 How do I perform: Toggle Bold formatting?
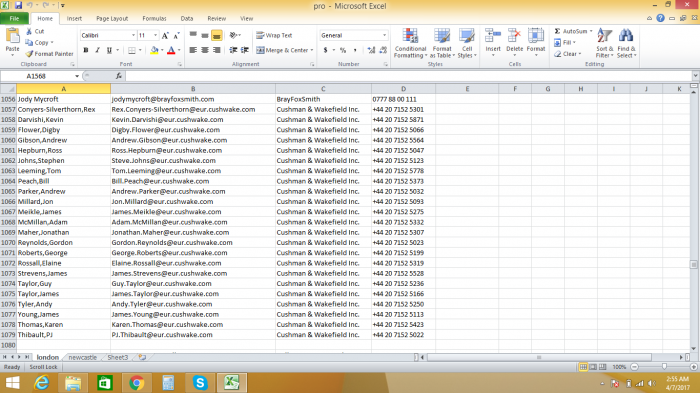[x=86, y=50]
